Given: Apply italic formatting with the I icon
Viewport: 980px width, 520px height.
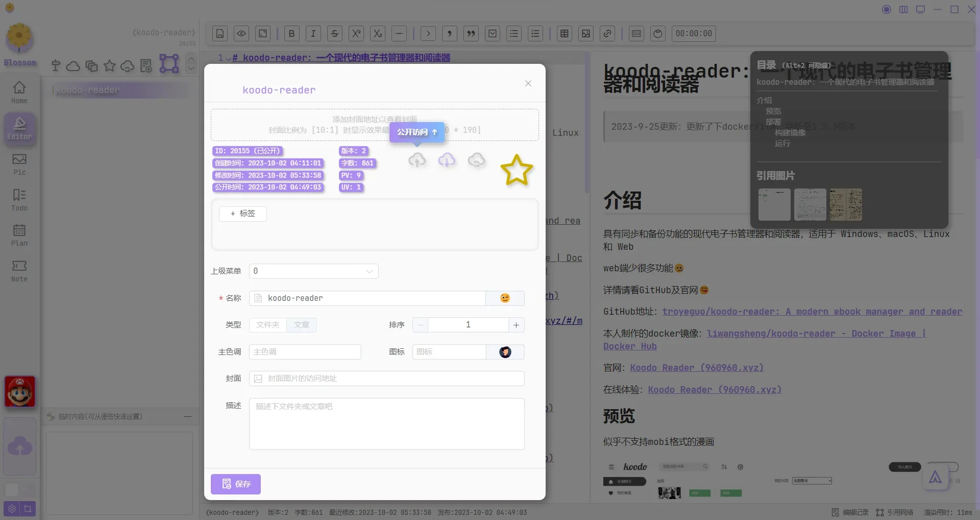Looking at the screenshot, I should pos(313,34).
